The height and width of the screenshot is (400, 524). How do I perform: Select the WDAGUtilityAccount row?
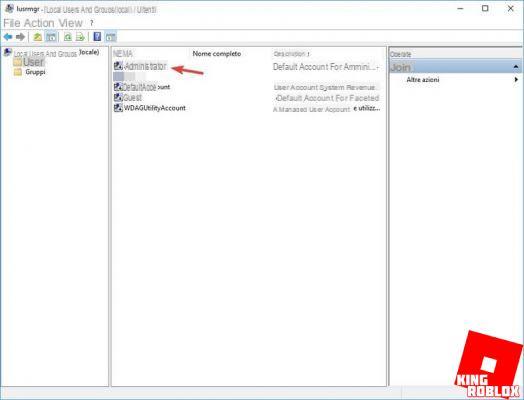(x=247, y=108)
